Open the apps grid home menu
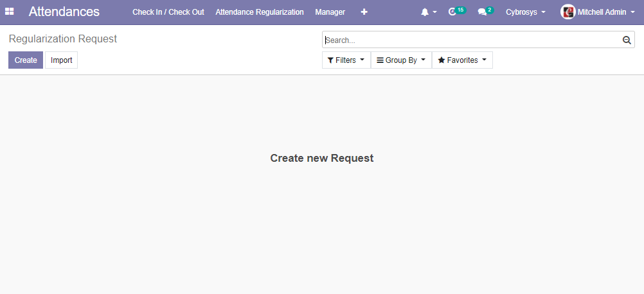Screen dimensions: 644x294 tap(10, 12)
